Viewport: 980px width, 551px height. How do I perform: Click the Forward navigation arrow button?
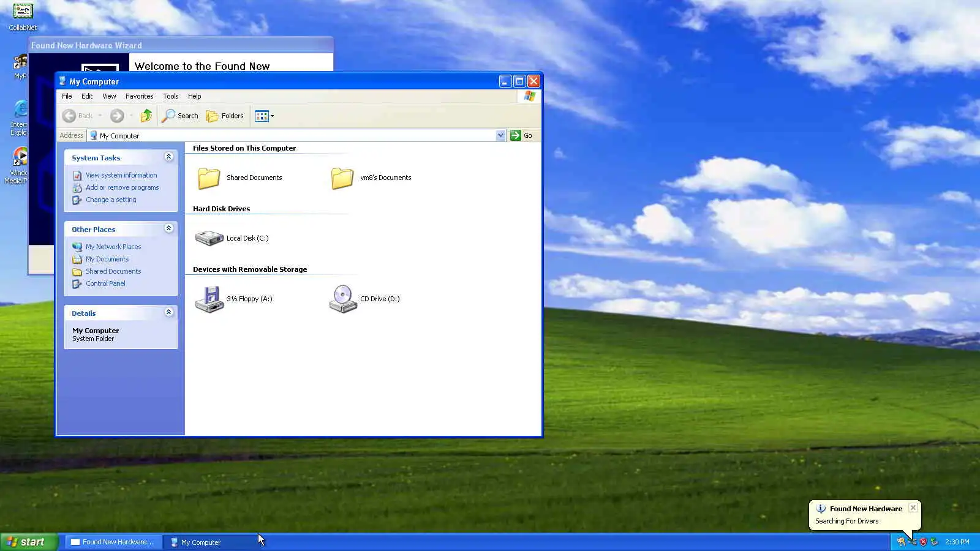(x=117, y=116)
